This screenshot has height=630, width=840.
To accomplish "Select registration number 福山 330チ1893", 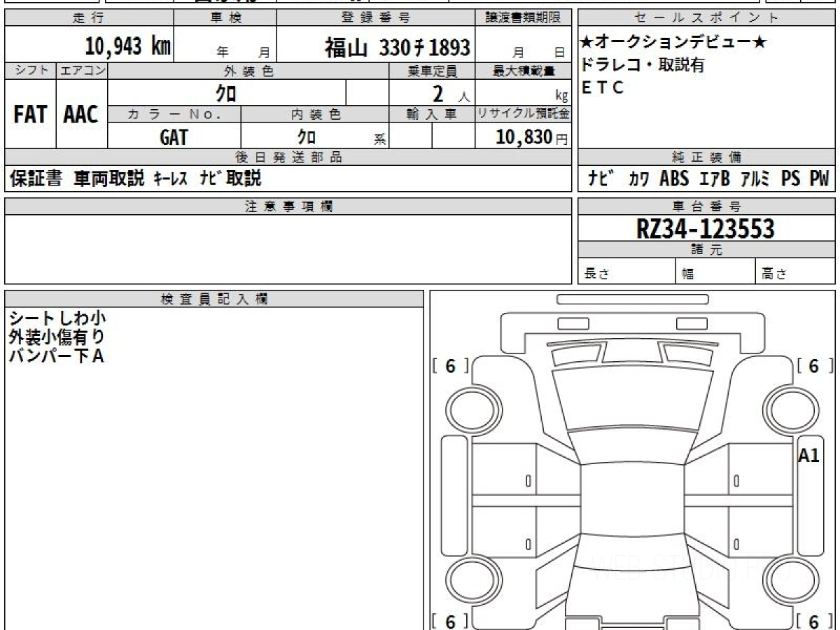I will (x=397, y=48).
